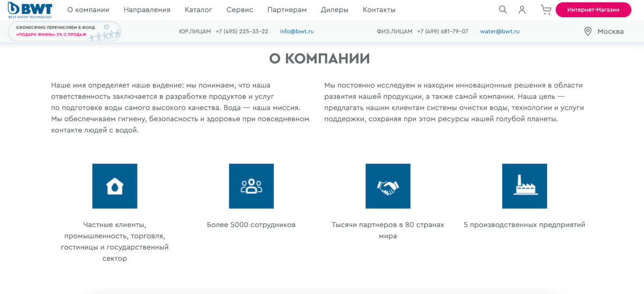644x294 pixels.
Task: Click the BWT logo in header
Action: point(30,10)
